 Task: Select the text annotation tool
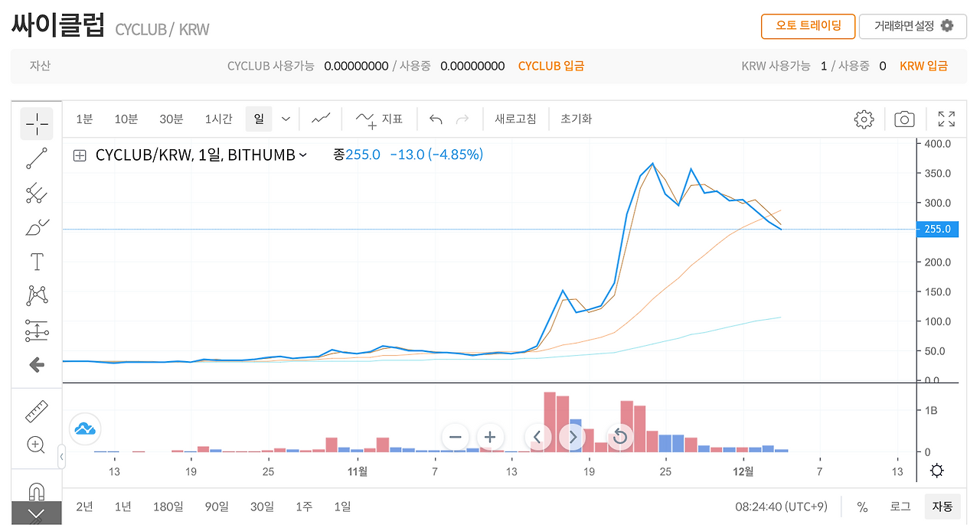tap(36, 262)
